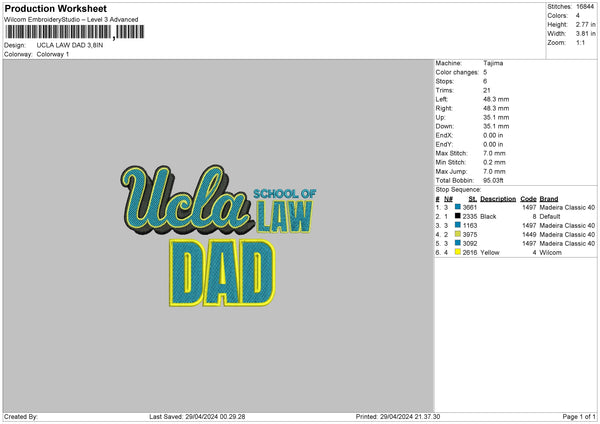Click thread number '1163' in stop row 3

(470, 225)
